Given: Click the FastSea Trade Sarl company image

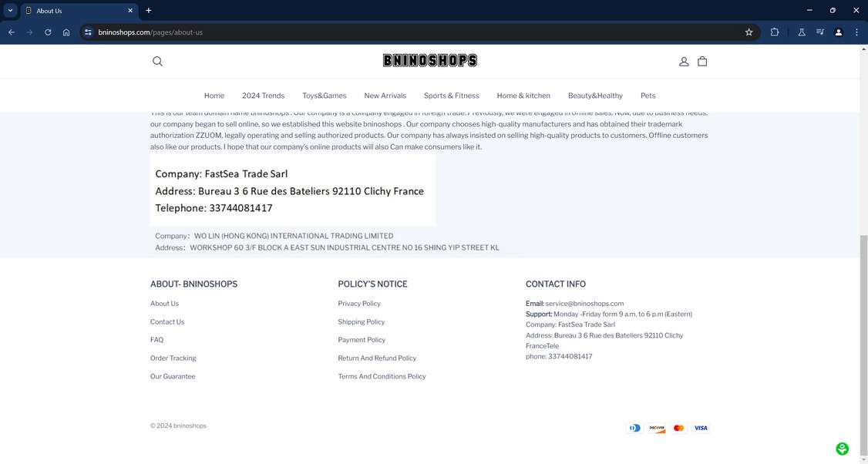Looking at the screenshot, I should tap(292, 190).
